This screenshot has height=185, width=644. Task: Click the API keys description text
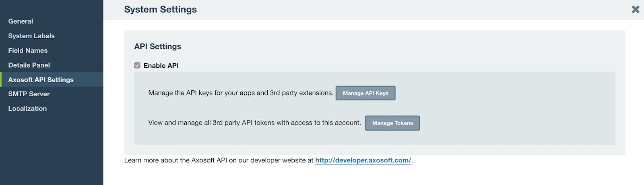tap(240, 93)
